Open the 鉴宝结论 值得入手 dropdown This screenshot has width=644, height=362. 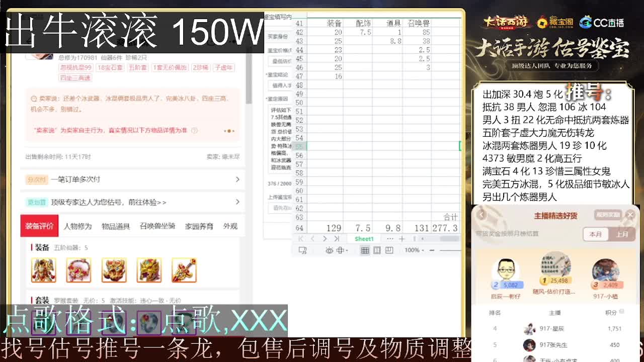click(280, 85)
